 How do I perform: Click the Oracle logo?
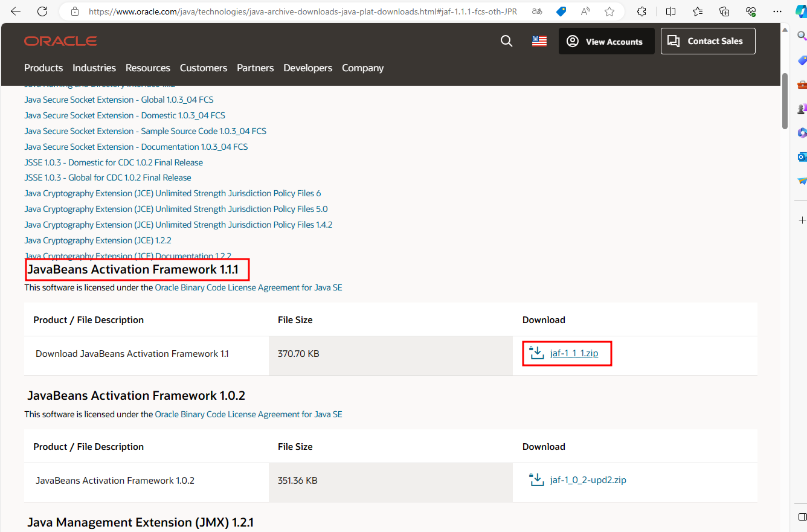point(60,41)
